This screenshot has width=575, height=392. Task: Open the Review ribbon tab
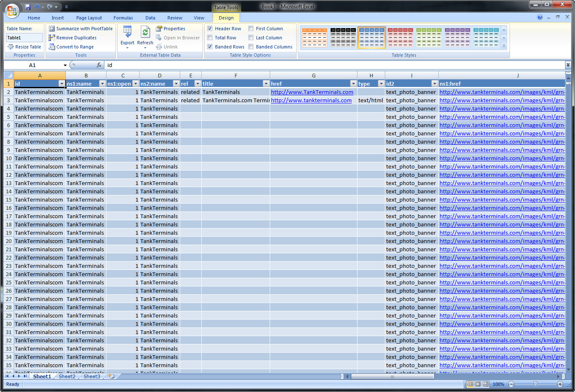(x=175, y=18)
